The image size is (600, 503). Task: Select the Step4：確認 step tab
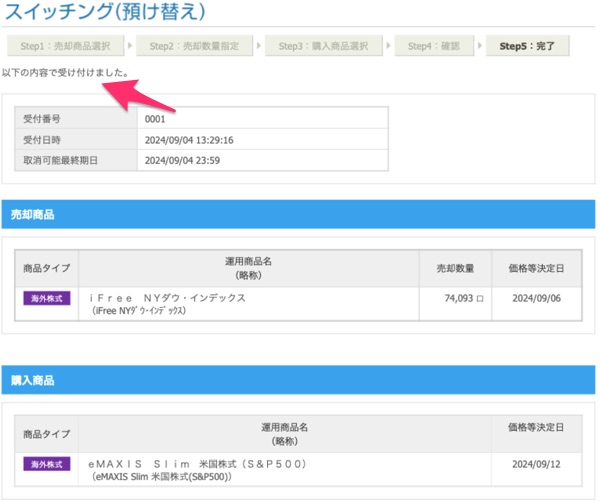[x=434, y=46]
